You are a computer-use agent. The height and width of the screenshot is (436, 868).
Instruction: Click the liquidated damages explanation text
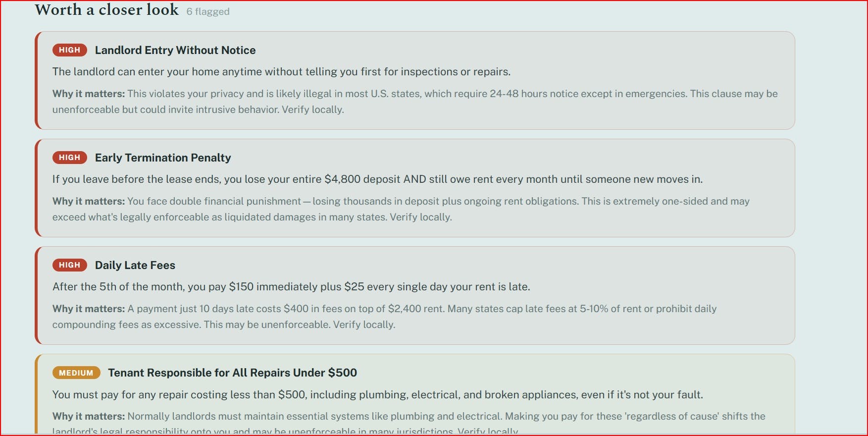click(x=401, y=209)
